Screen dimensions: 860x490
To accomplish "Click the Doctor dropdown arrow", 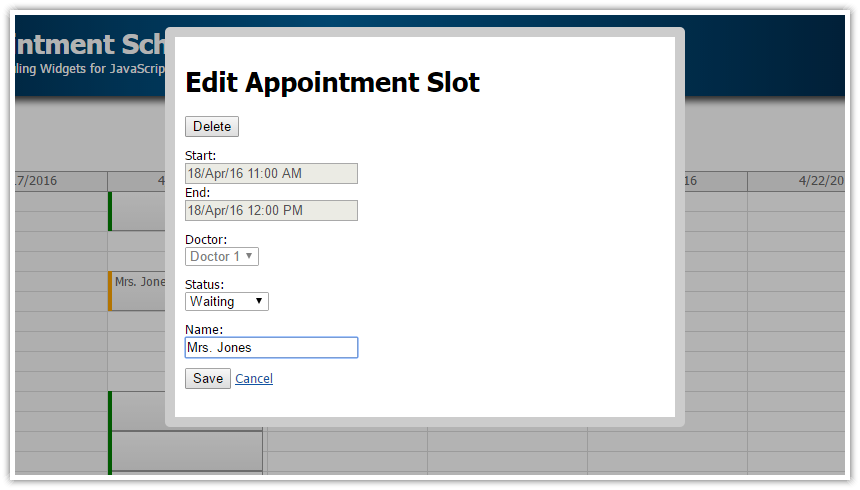I will pyautogui.click(x=249, y=256).
